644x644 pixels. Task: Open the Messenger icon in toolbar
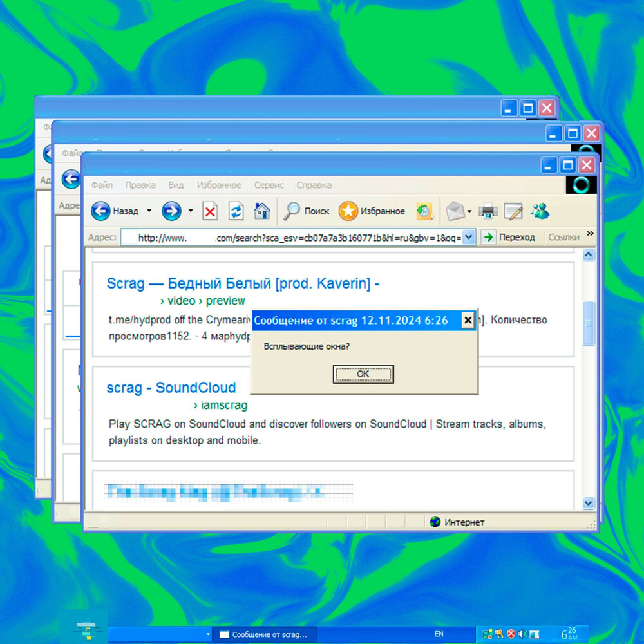point(540,211)
